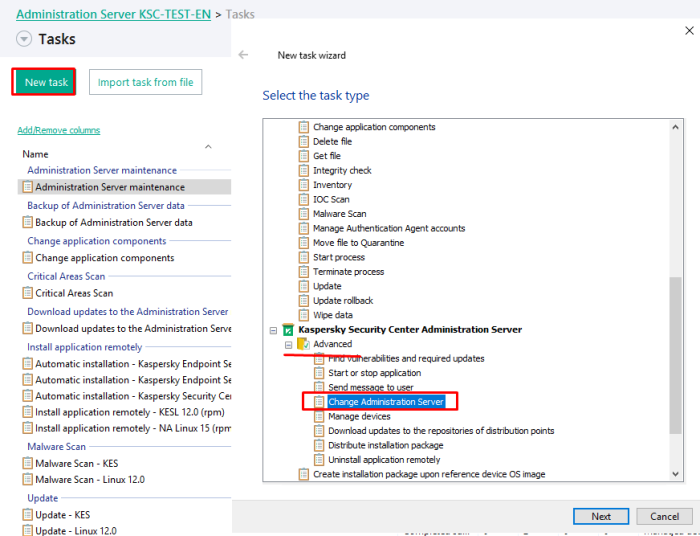Viewport: 700px width, 536px height.
Task: Click Next in the New task wizard
Action: pos(601,516)
